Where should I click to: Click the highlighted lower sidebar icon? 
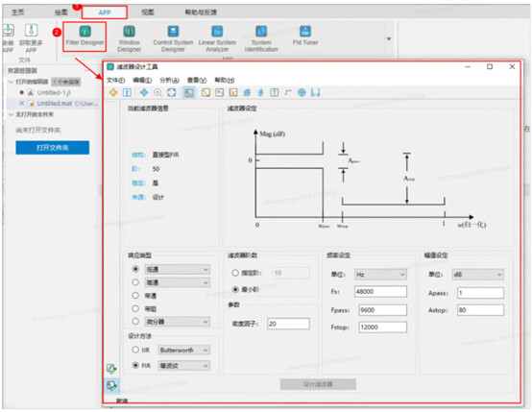pyautogui.click(x=111, y=385)
